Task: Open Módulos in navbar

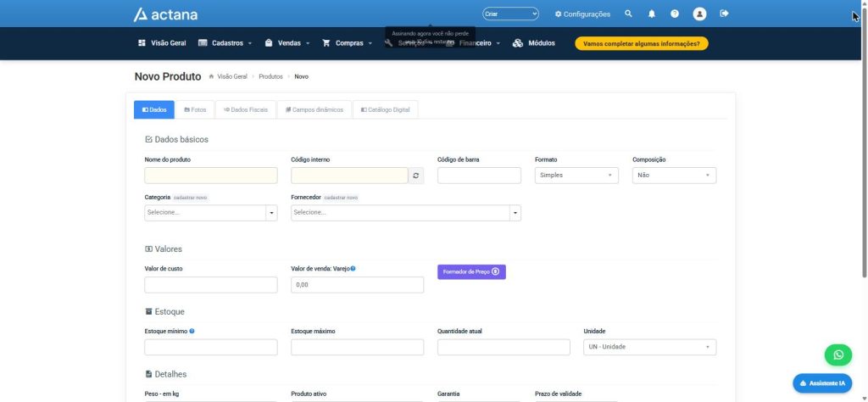Action: (x=534, y=43)
